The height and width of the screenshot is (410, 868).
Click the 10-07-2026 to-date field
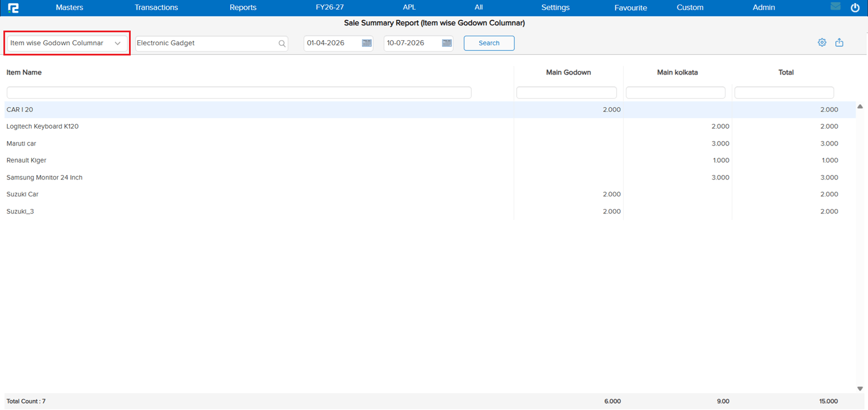pyautogui.click(x=418, y=44)
